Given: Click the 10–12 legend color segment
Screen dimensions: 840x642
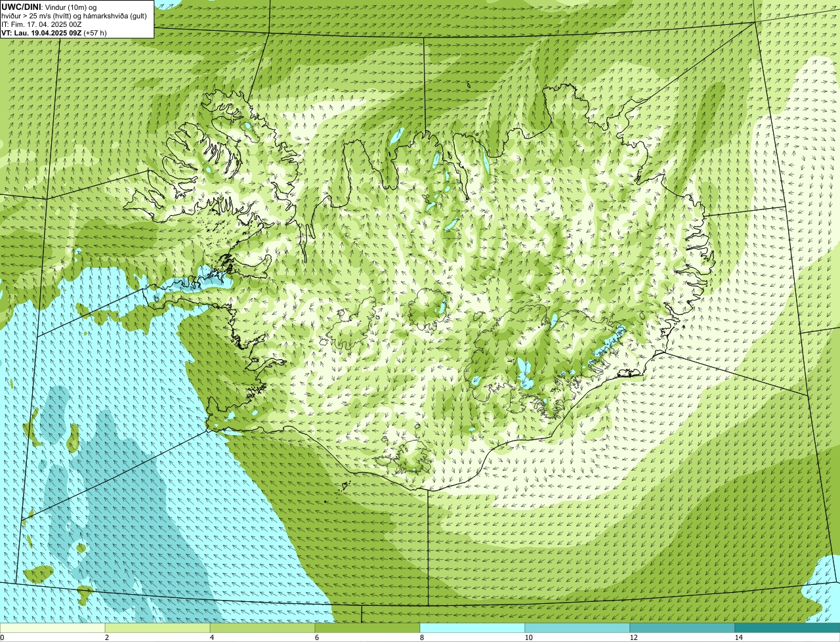Looking at the screenshot, I should [x=577, y=628].
